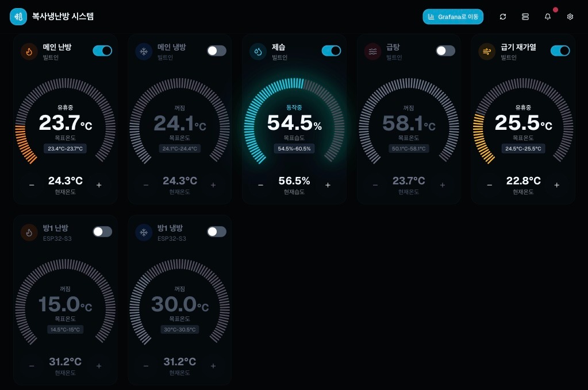Decrease 제습 target with minus button
The width and height of the screenshot is (588, 390).
click(x=260, y=185)
